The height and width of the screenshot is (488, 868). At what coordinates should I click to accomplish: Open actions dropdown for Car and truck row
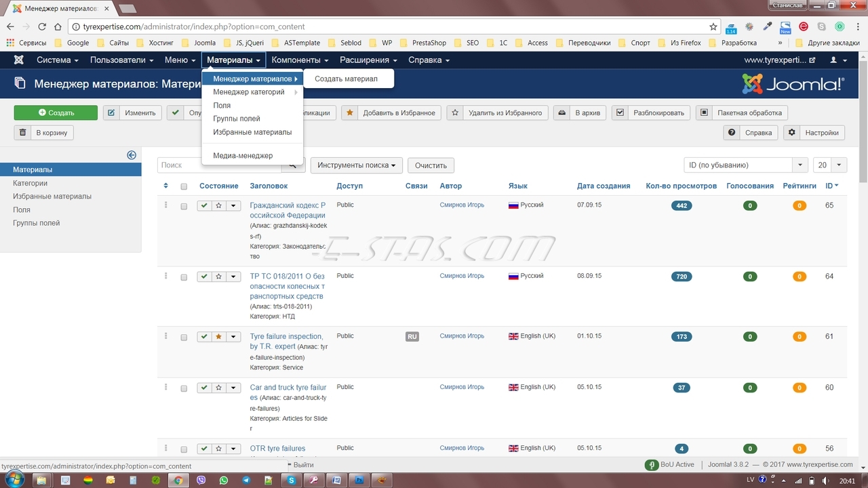pos(233,388)
